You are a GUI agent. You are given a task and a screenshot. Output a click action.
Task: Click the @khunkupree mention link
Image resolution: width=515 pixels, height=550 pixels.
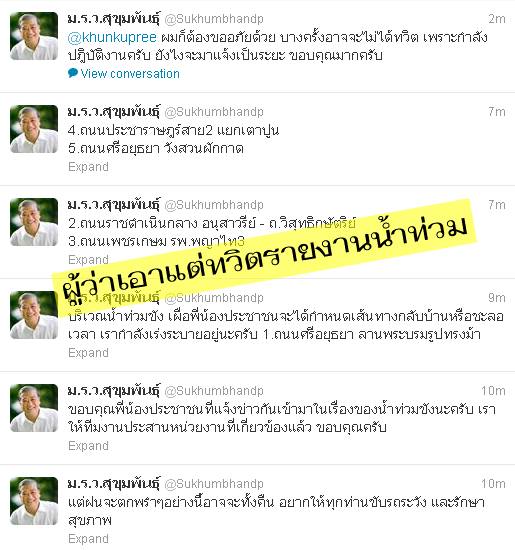pyautogui.click(x=112, y=37)
